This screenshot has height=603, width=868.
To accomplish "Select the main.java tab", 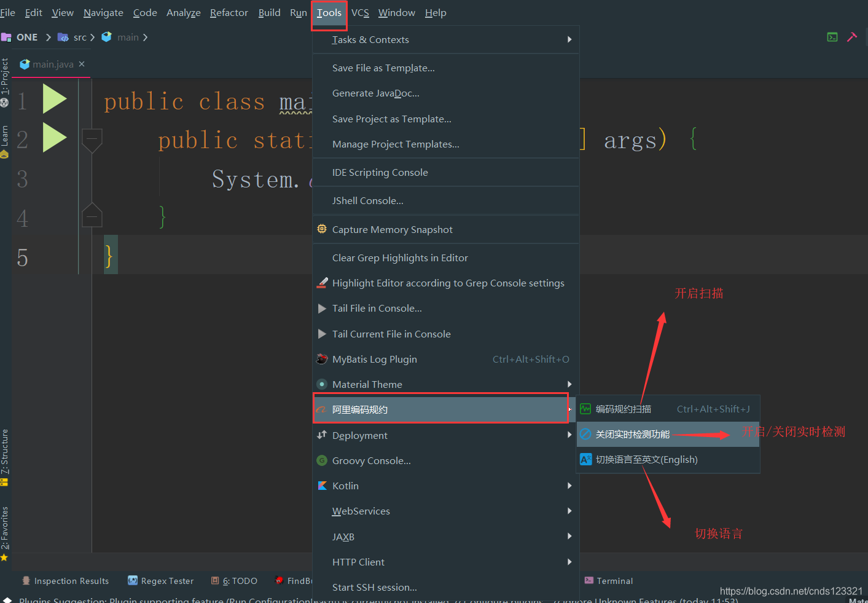I will pyautogui.click(x=52, y=64).
